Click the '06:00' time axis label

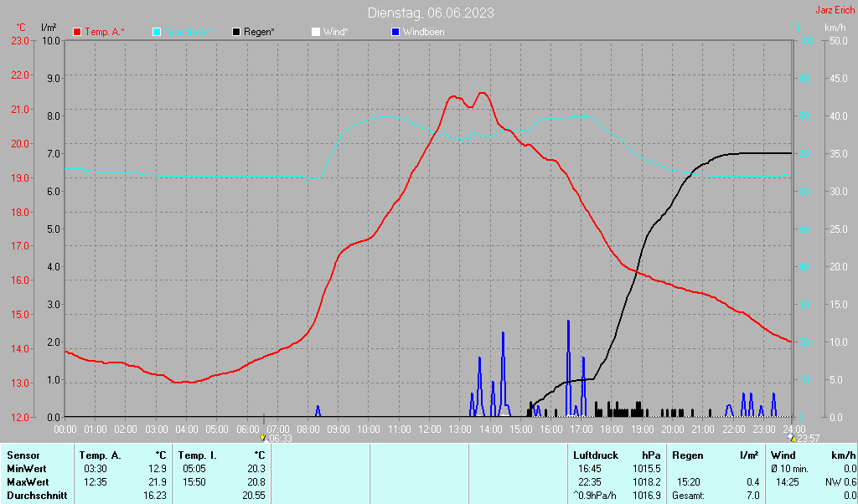(x=247, y=429)
